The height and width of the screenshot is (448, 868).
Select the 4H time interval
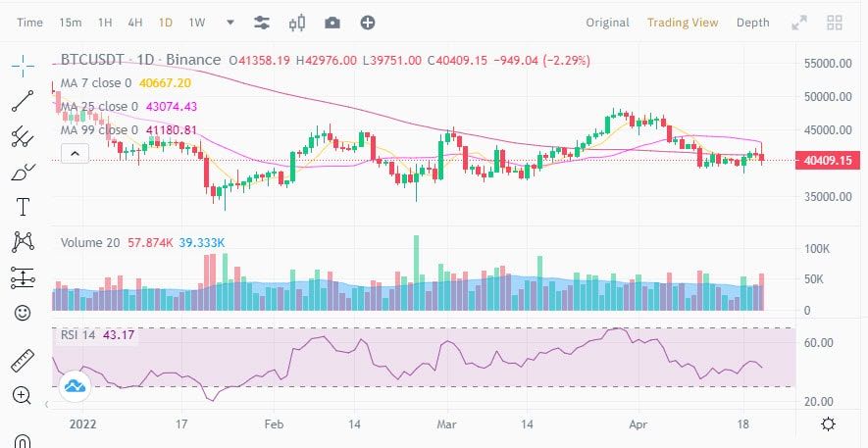coord(135,23)
